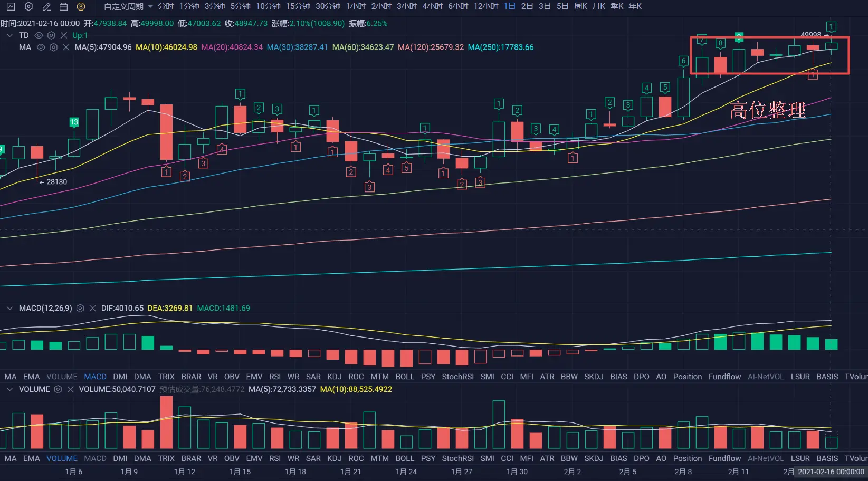
Task: Select MACD in the middle indicator bar
Action: point(95,377)
